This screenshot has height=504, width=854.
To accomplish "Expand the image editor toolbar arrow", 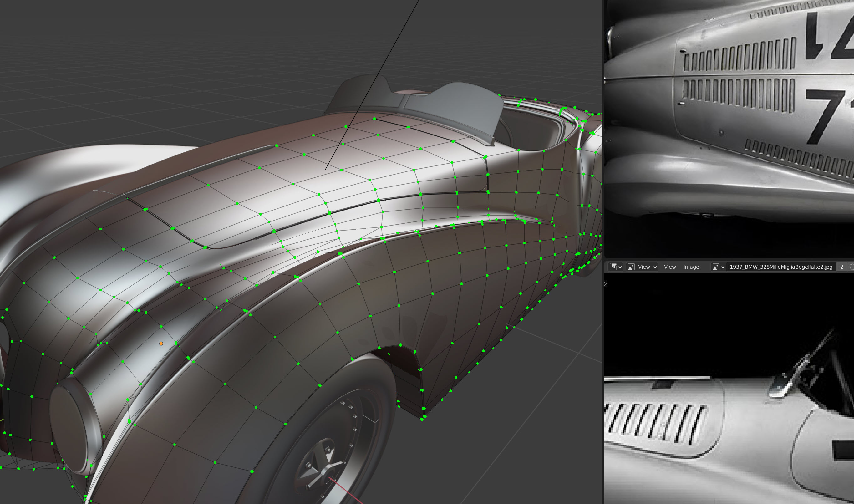I will (605, 283).
